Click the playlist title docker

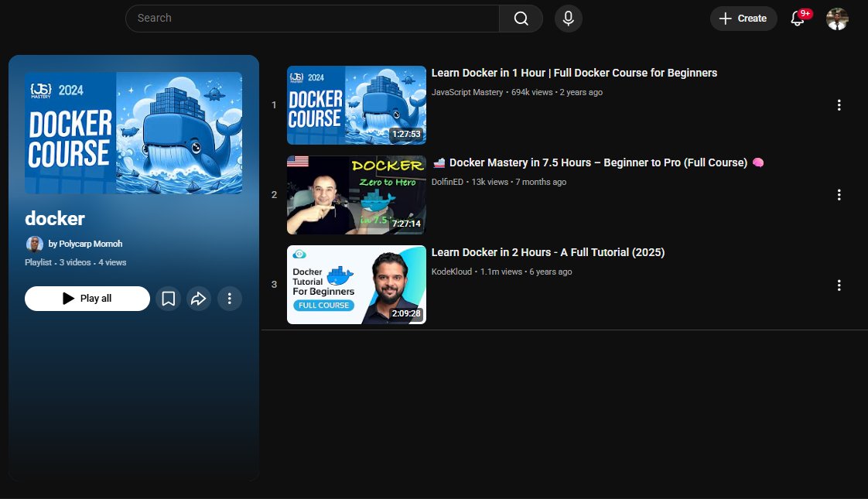(x=55, y=219)
